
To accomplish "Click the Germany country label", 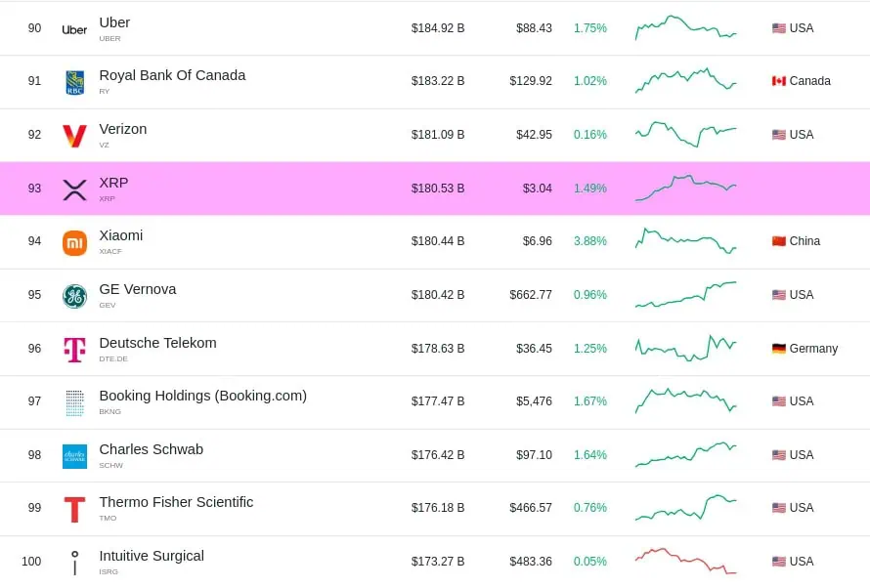I will pos(813,349).
